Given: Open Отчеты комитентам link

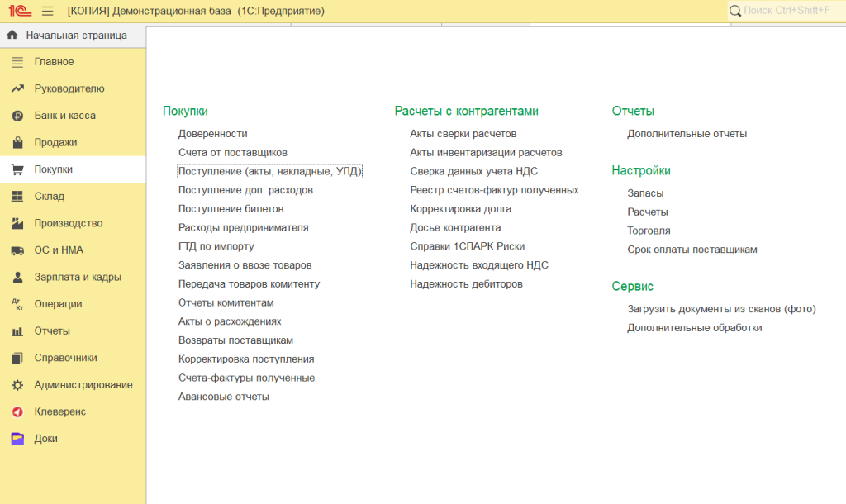Looking at the screenshot, I should tap(226, 302).
